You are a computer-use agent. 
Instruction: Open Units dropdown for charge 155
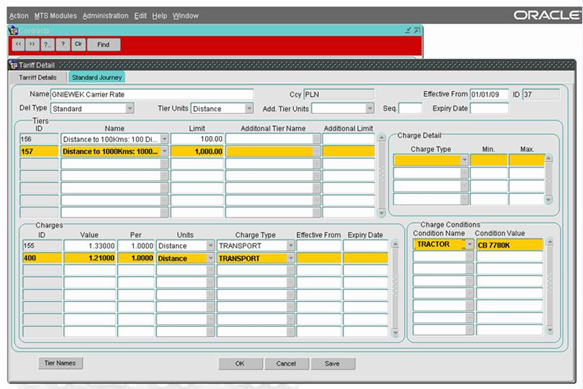pyautogui.click(x=210, y=245)
